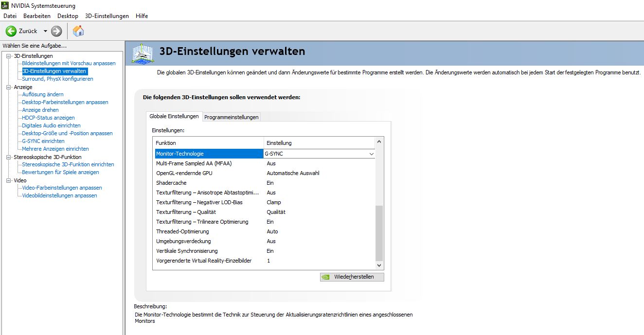Collapse the Anzeige tree node
The width and height of the screenshot is (644, 335).
point(8,87)
